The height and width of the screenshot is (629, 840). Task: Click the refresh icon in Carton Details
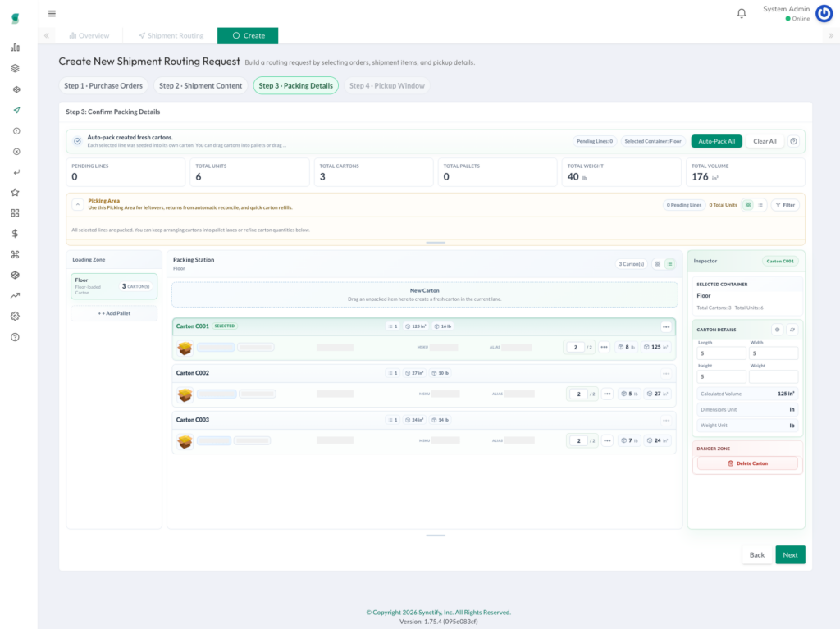pos(792,330)
